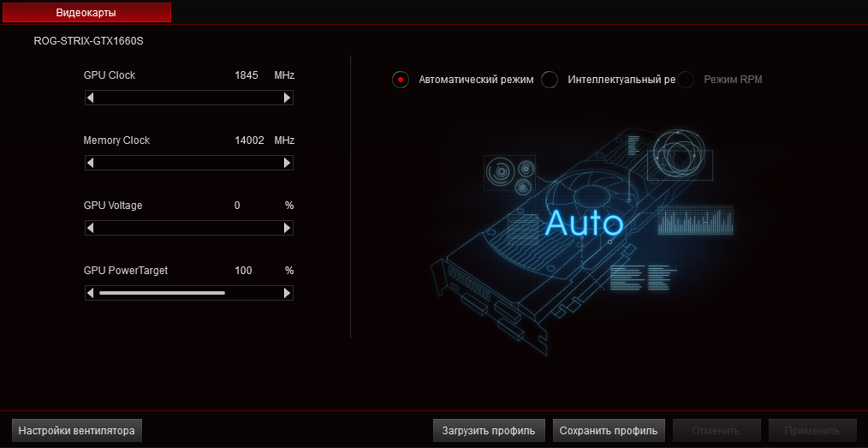The width and height of the screenshot is (868, 448).
Task: Increase GPU Voltage with right arrow
Action: click(x=288, y=228)
